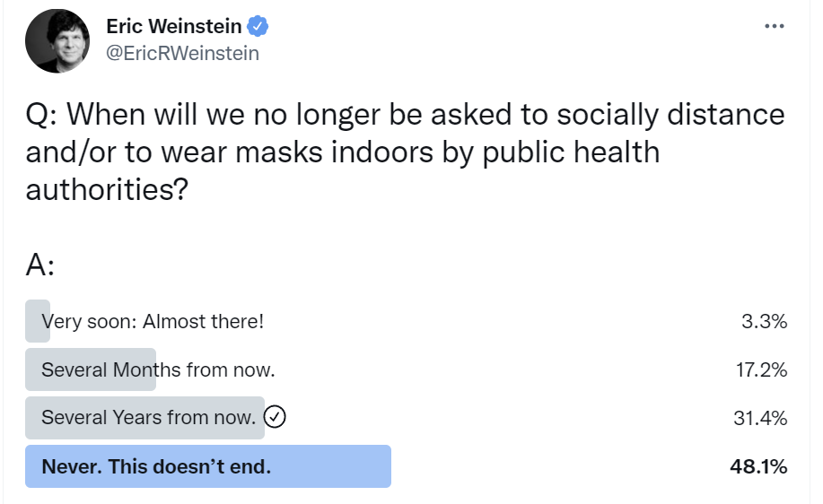Select the 'Never. This doesn't end.' option
The width and height of the screenshot is (823, 504).
[x=156, y=466]
